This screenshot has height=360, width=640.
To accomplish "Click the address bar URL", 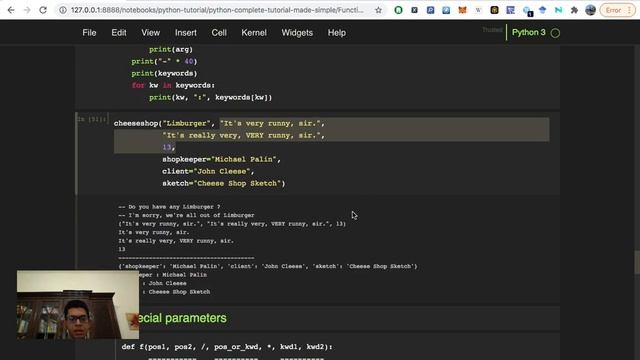I will point(217,10).
